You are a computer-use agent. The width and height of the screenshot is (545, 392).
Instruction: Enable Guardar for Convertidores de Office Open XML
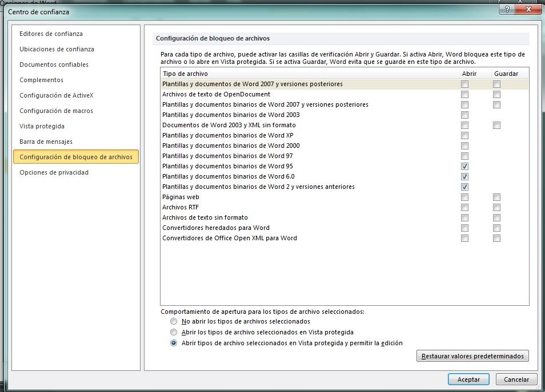click(x=496, y=238)
